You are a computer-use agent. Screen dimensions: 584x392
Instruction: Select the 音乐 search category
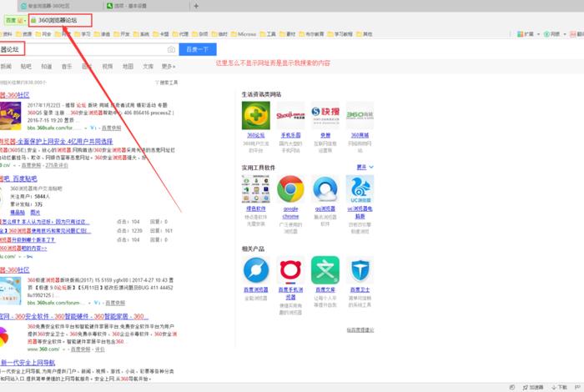[x=67, y=66]
